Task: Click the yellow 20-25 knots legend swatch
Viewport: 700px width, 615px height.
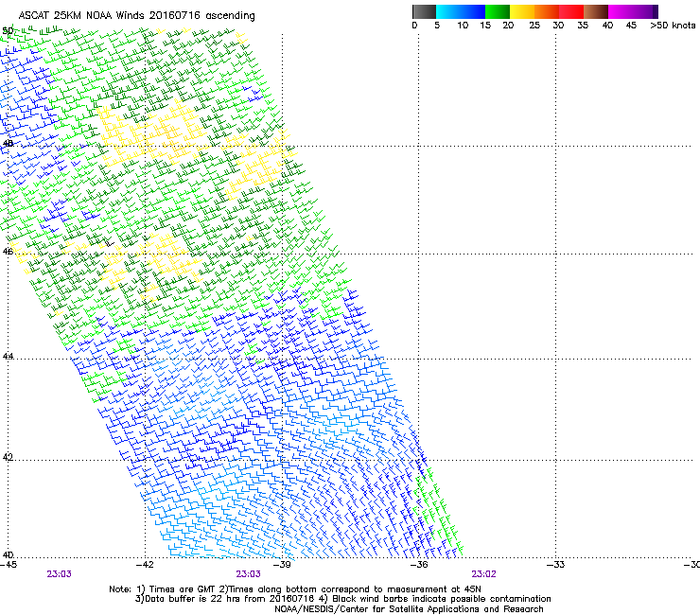Action: coord(522,11)
